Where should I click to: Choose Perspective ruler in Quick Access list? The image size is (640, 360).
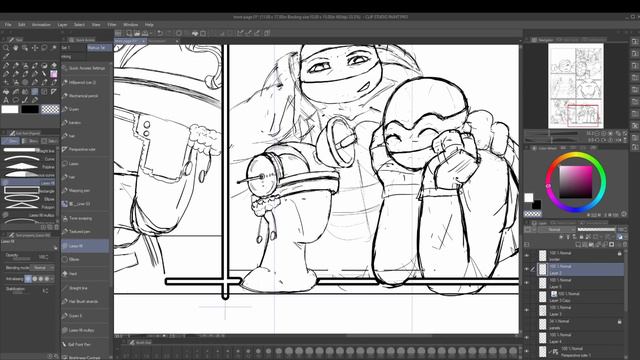point(85,149)
